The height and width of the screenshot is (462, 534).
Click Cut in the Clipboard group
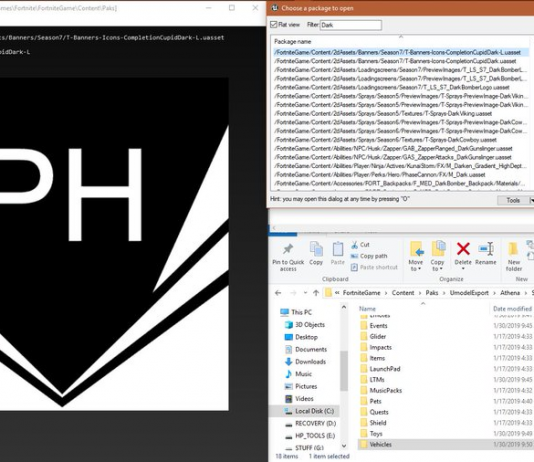click(360, 244)
